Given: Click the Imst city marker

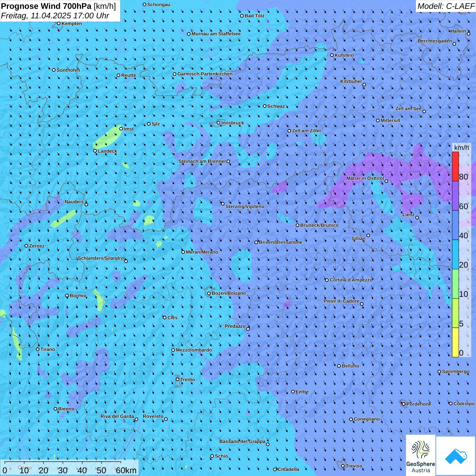Looking at the screenshot, I should tap(121, 129).
